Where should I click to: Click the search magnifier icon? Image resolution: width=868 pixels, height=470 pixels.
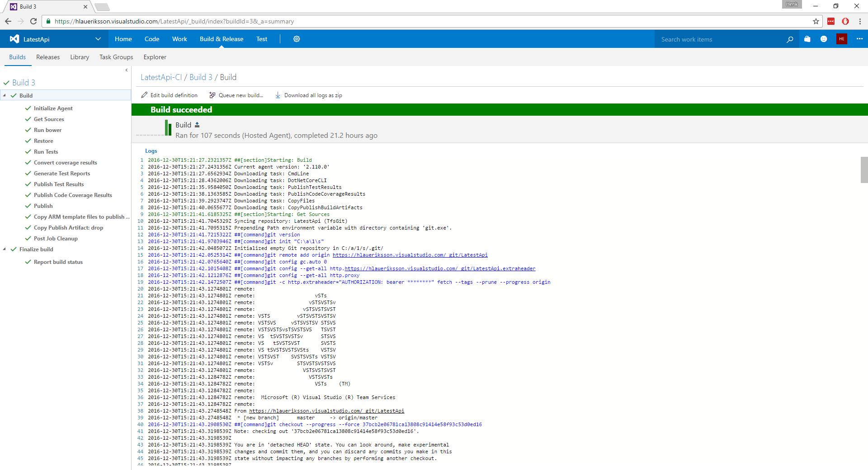click(790, 39)
